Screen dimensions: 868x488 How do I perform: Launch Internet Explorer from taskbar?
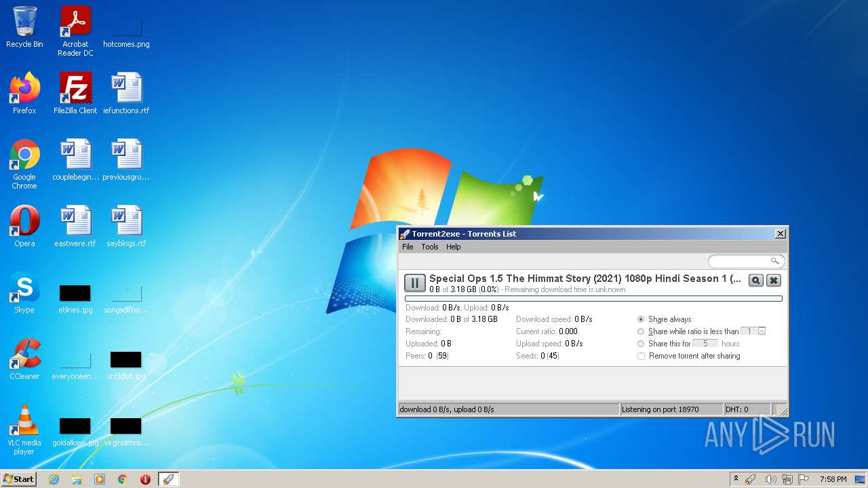54,479
